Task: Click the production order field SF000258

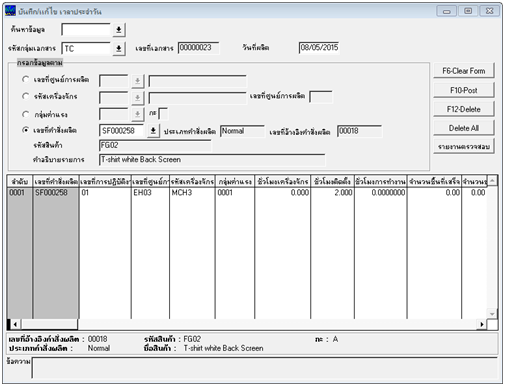Action: tap(122, 131)
